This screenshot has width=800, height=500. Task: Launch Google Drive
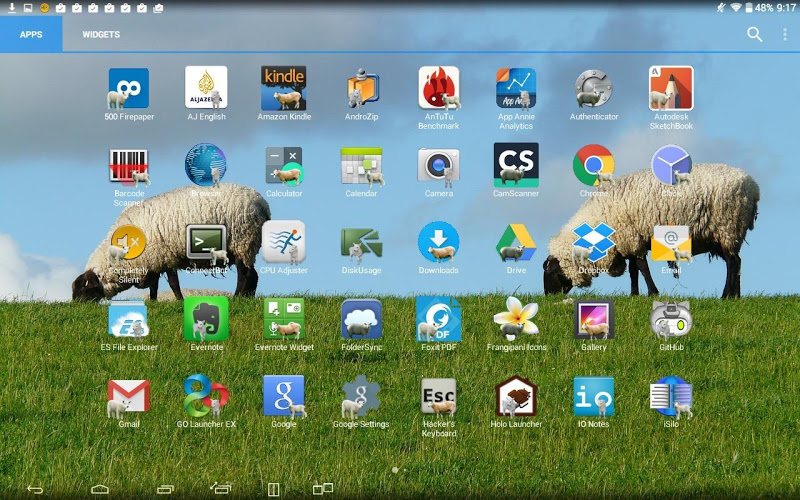click(x=516, y=242)
